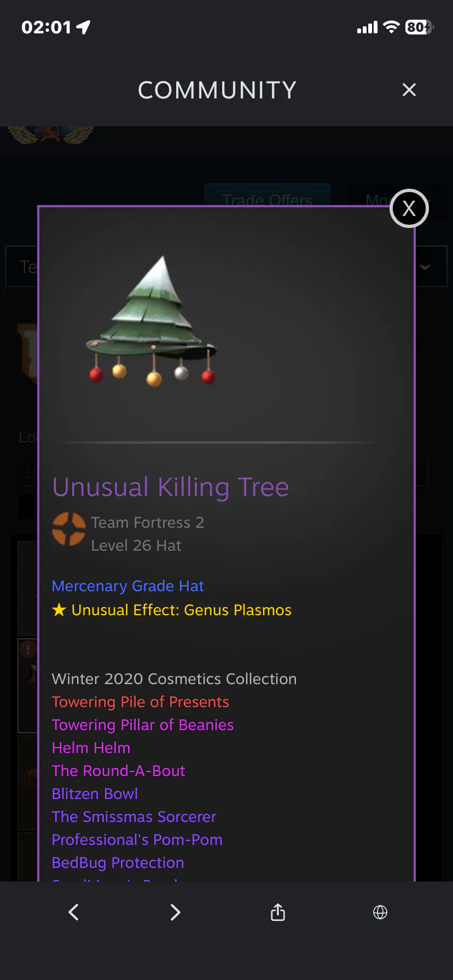
Task: Switch to the Trade Offers tab
Action: coord(268,195)
